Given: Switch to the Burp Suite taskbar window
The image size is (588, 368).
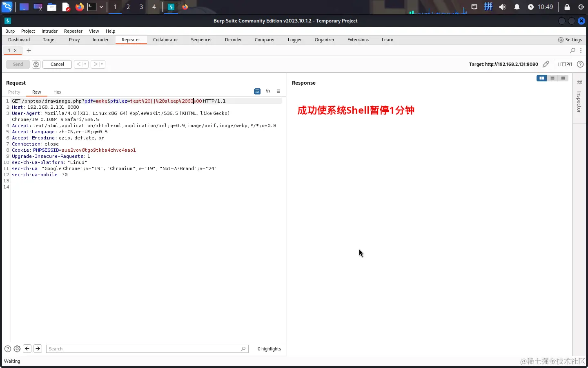Looking at the screenshot, I should (171, 7).
